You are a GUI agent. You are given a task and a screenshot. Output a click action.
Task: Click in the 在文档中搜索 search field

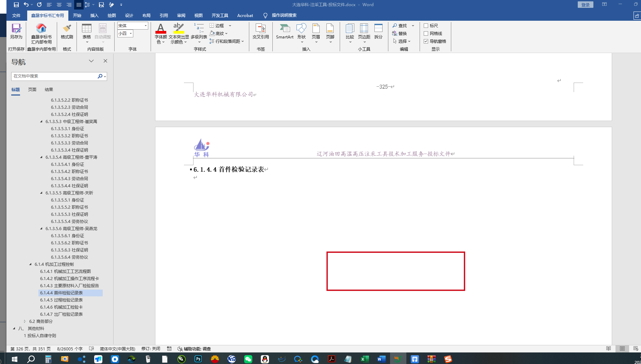[x=54, y=76]
